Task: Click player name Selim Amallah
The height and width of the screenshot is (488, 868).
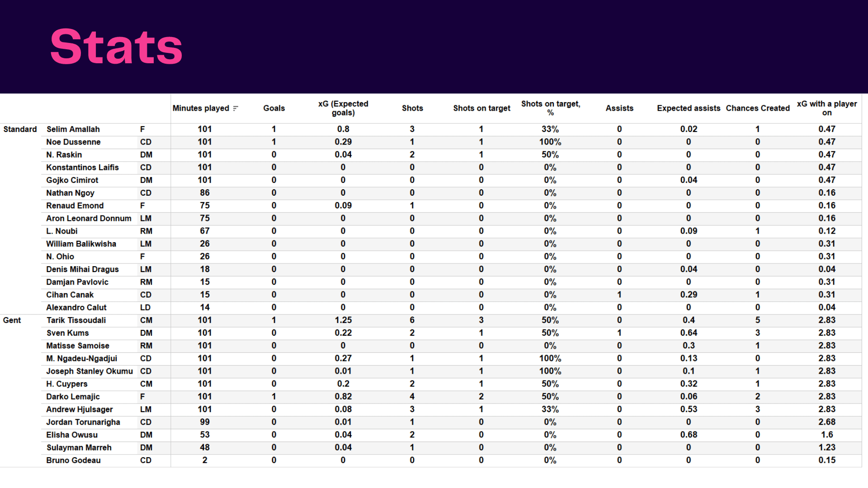Action: (x=73, y=129)
